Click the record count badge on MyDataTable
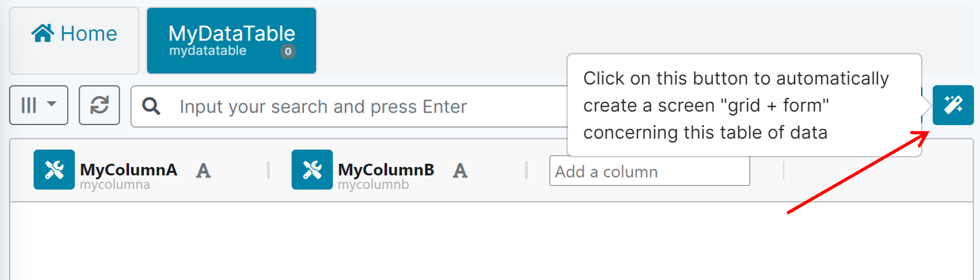 pos(288,52)
